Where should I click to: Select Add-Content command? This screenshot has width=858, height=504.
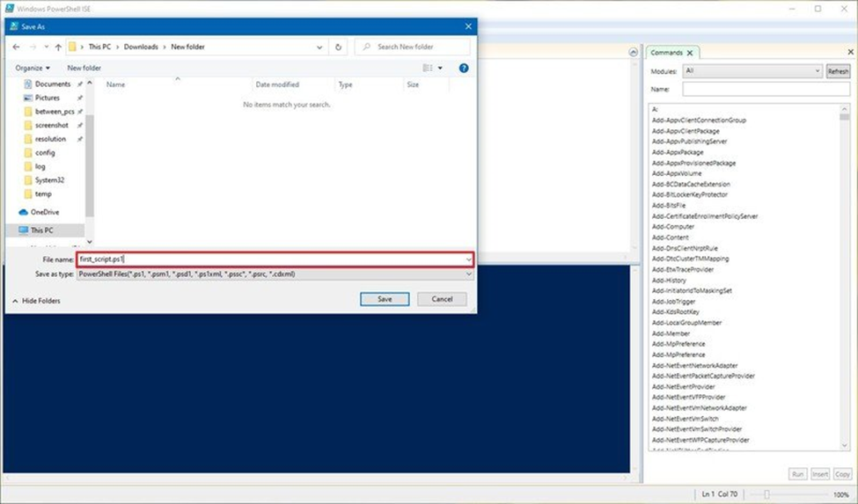click(x=670, y=237)
